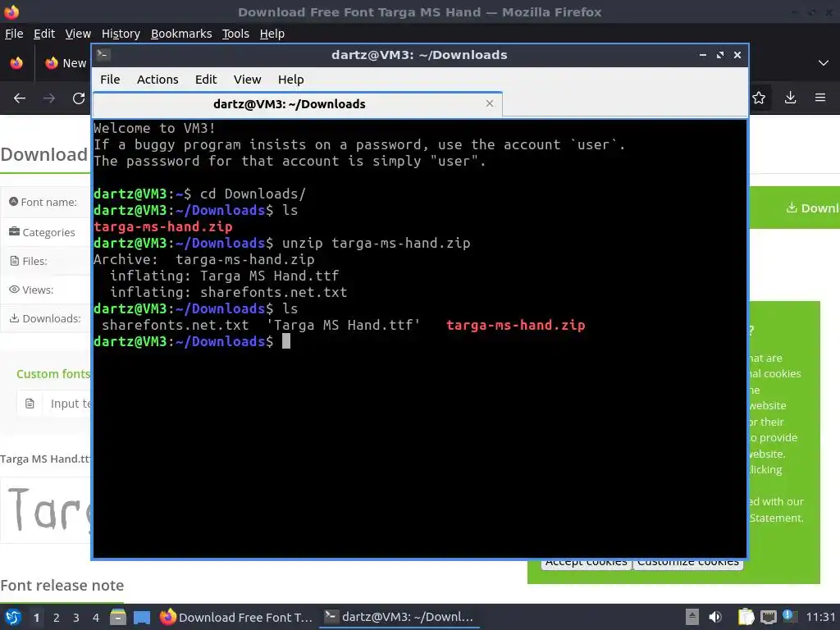
Task: Click the red targa-ms-hand.zip in last ls output
Action: pyautogui.click(x=515, y=325)
